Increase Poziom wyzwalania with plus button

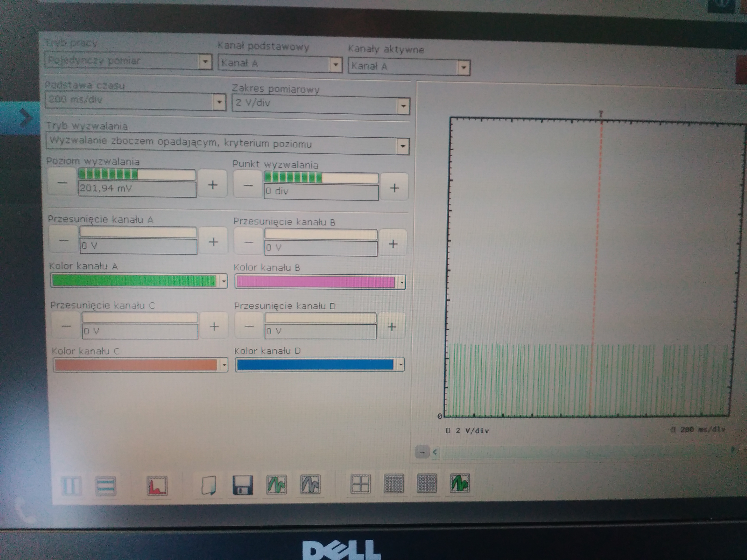click(x=212, y=185)
